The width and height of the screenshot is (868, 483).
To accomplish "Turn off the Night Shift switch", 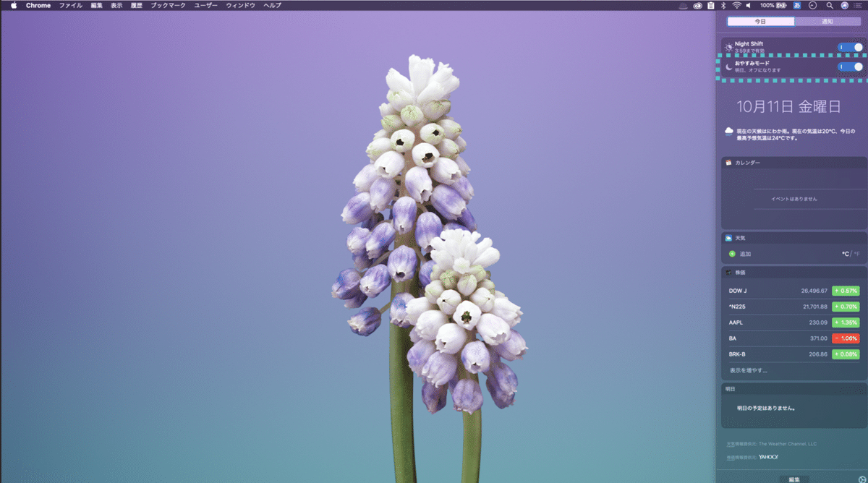I will (851, 47).
